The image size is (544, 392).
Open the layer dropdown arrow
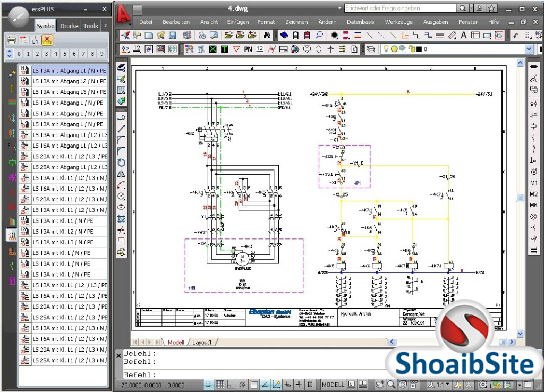[x=529, y=49]
